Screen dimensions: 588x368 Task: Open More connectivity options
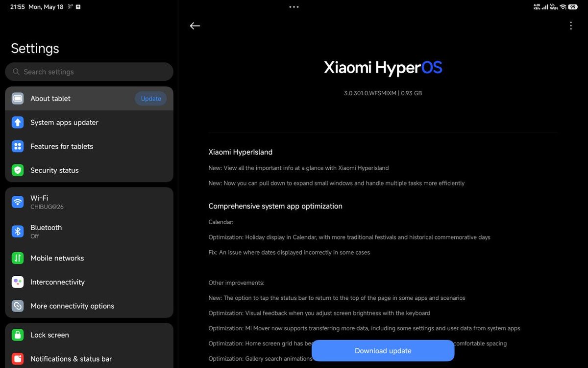(x=89, y=306)
